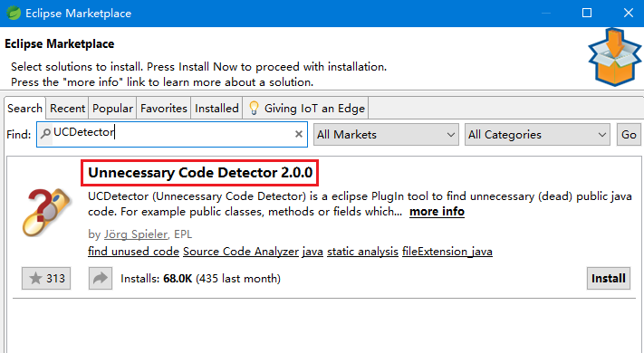
Task: Click the star favorite button showing 313
Action: pos(46,278)
